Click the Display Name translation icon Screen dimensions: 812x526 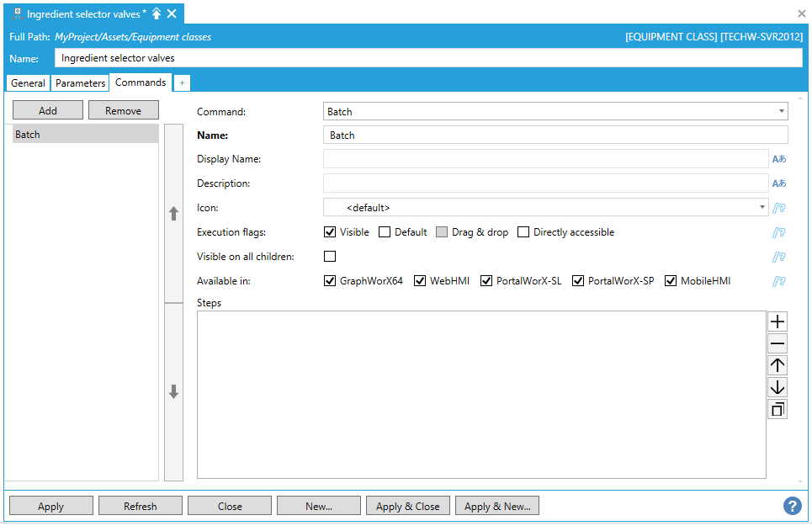[x=779, y=159]
